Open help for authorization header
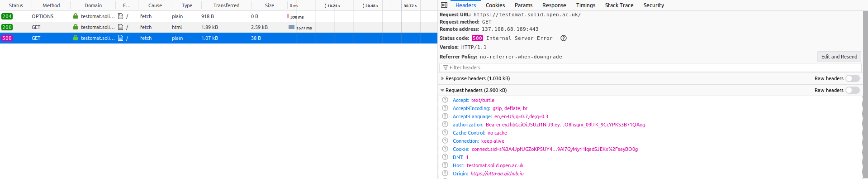 pos(445,125)
